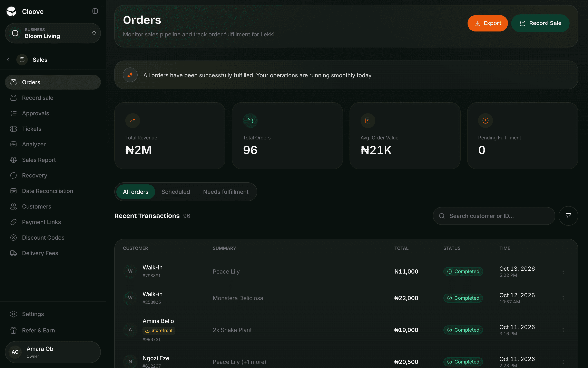The image size is (588, 368).
Task: Open Payment Links
Action: point(53,222)
